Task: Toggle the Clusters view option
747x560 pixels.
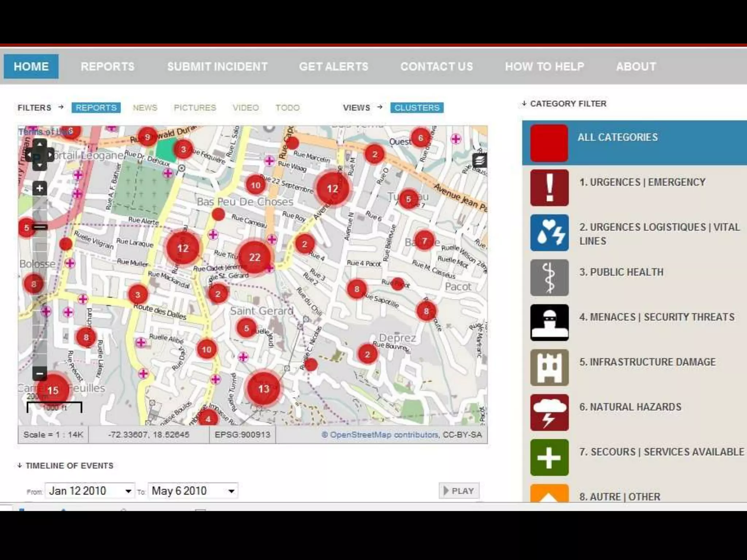Action: (x=417, y=108)
